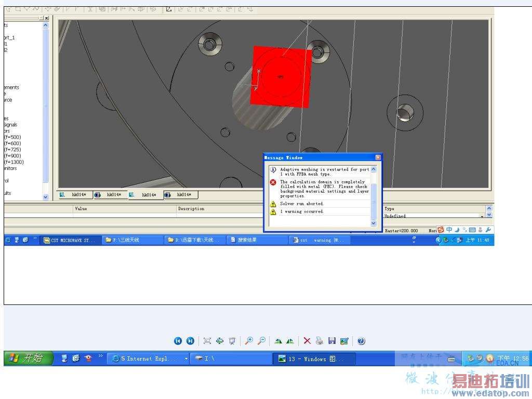This screenshot has width=532, height=399.
Task: Open IME settings via the wrench icon
Action: (x=488, y=230)
